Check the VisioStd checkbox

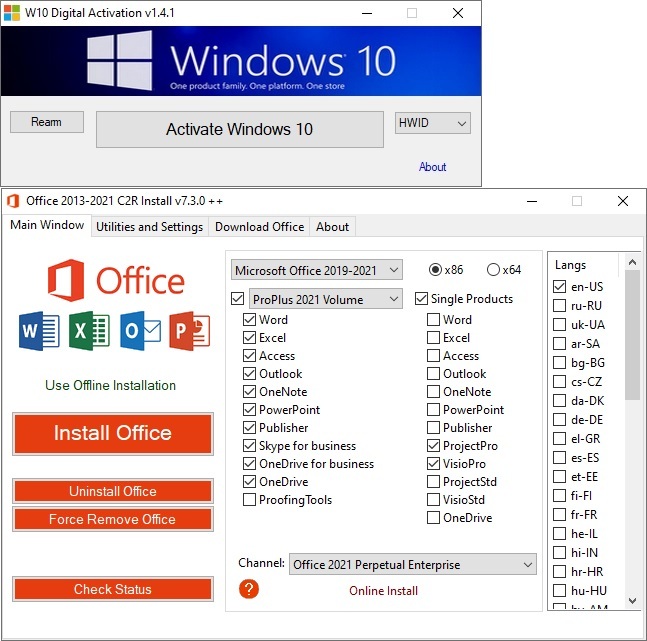[433, 499]
